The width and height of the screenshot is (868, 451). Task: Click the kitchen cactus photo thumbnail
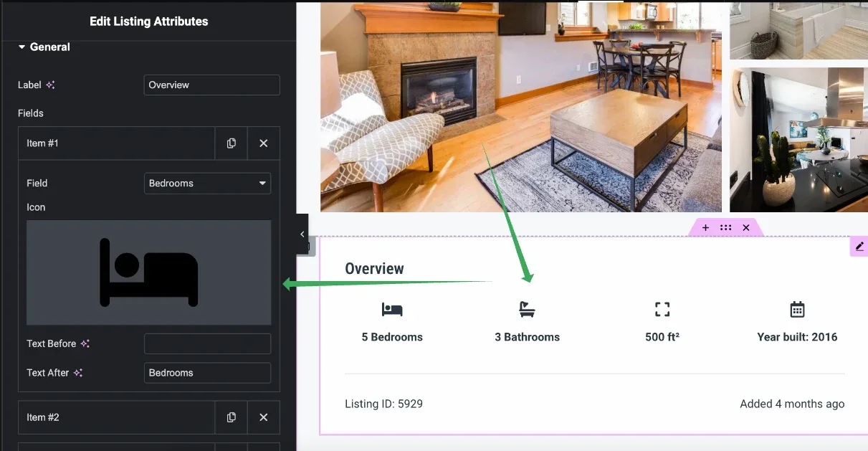click(798, 140)
